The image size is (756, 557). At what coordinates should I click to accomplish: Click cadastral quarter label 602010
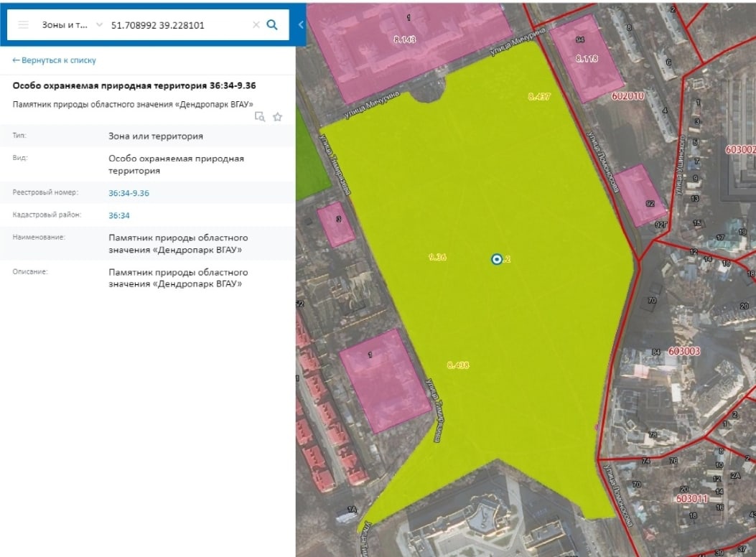tap(628, 95)
